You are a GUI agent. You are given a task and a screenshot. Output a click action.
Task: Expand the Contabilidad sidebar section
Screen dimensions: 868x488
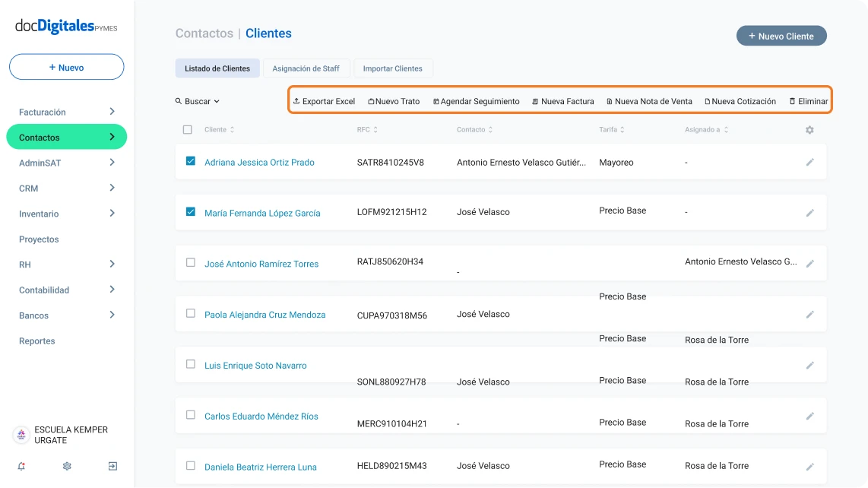point(66,290)
